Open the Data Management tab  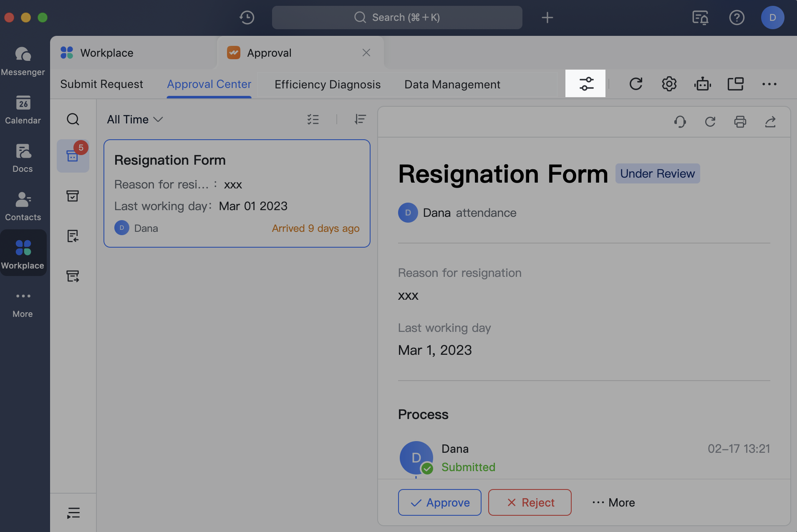pyautogui.click(x=452, y=84)
